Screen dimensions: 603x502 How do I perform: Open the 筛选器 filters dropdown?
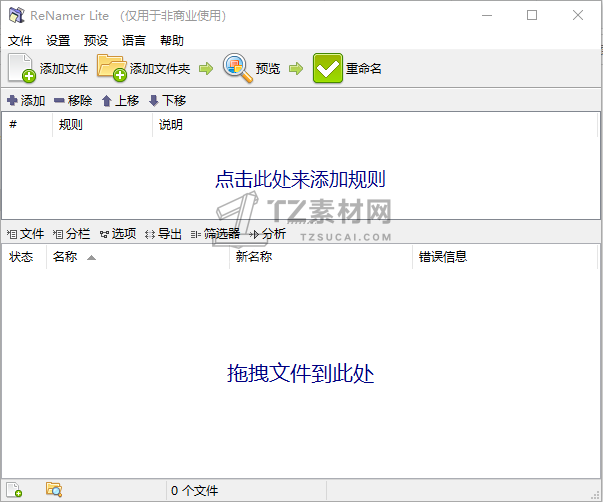(x=216, y=233)
